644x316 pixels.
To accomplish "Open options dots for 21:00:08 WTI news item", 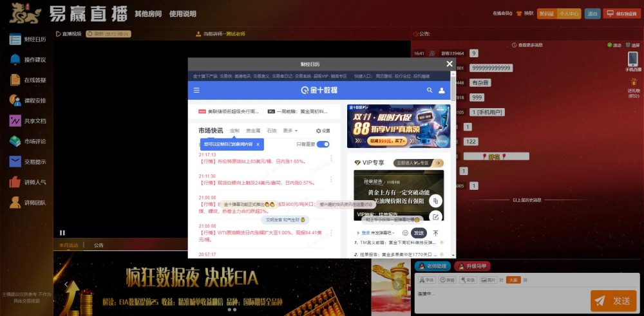I will (331, 232).
